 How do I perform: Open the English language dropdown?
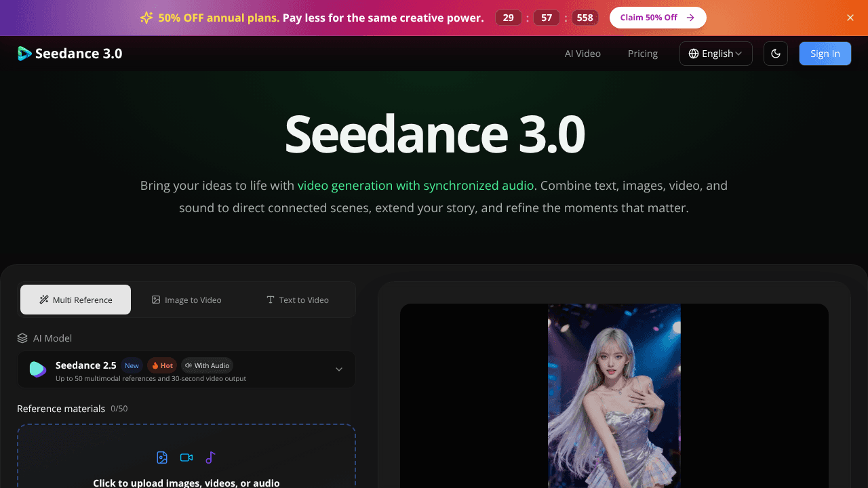tap(716, 54)
